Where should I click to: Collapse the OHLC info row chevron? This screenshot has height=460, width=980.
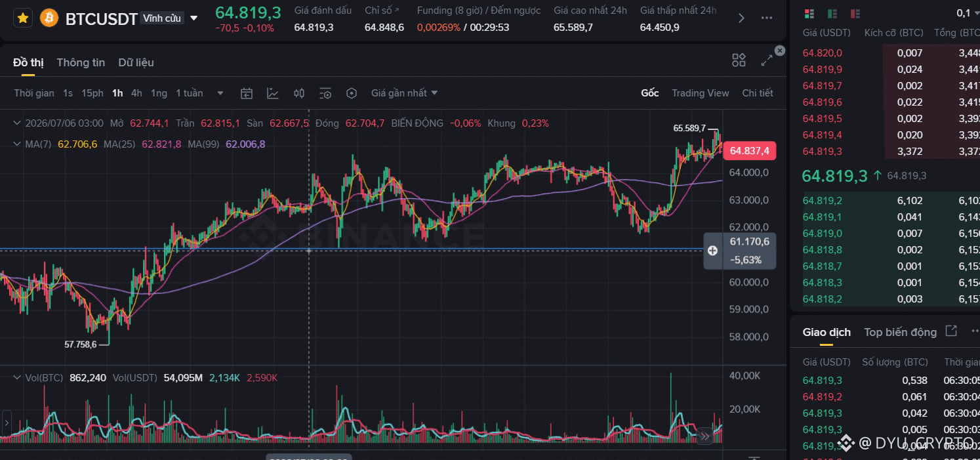pyautogui.click(x=17, y=123)
